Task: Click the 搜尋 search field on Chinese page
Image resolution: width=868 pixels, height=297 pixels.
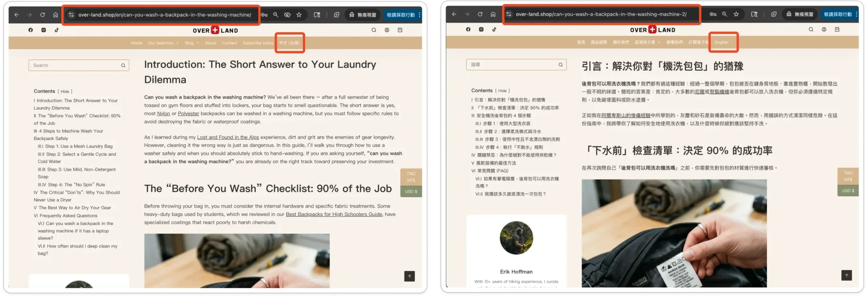Action: [x=516, y=64]
